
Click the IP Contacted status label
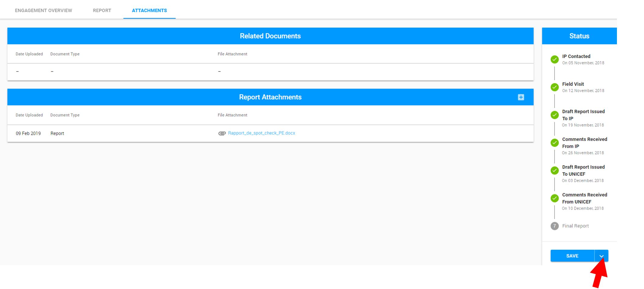pyautogui.click(x=576, y=56)
